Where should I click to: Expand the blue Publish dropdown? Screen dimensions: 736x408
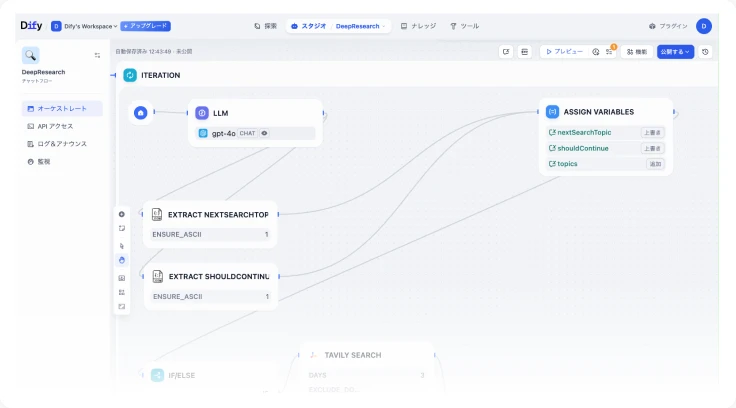click(675, 52)
